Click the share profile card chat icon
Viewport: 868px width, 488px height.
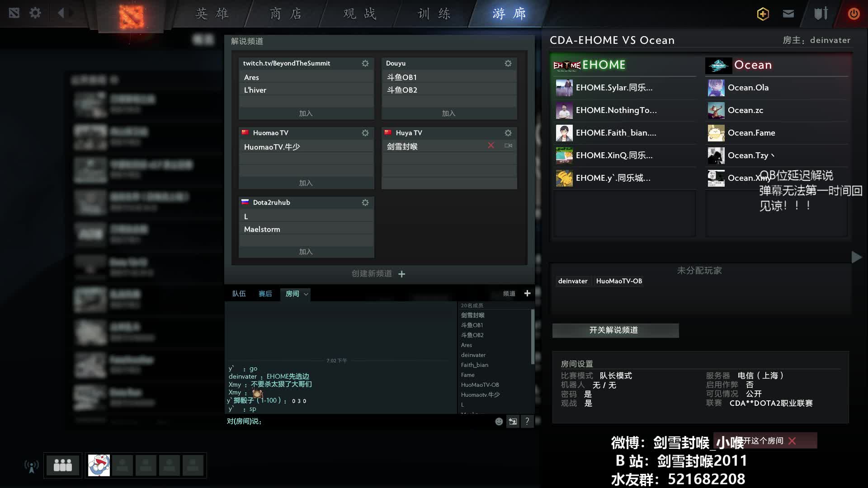coord(513,421)
